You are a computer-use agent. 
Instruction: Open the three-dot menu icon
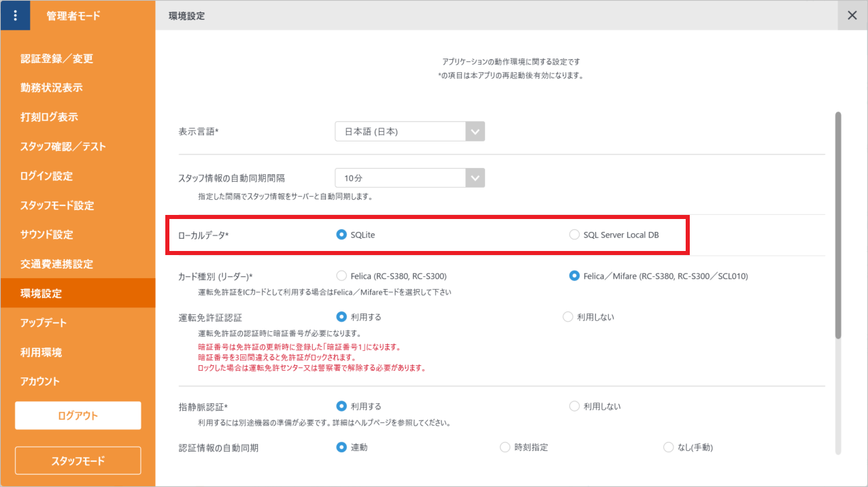pos(15,15)
